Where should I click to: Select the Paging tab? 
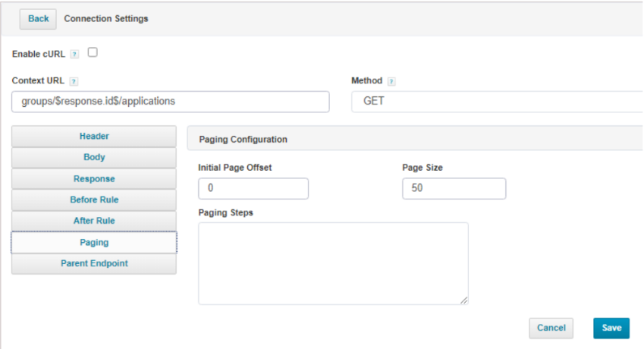[94, 243]
